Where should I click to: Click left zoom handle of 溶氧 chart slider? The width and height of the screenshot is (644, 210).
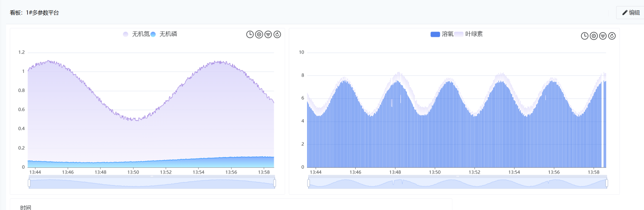point(309,183)
